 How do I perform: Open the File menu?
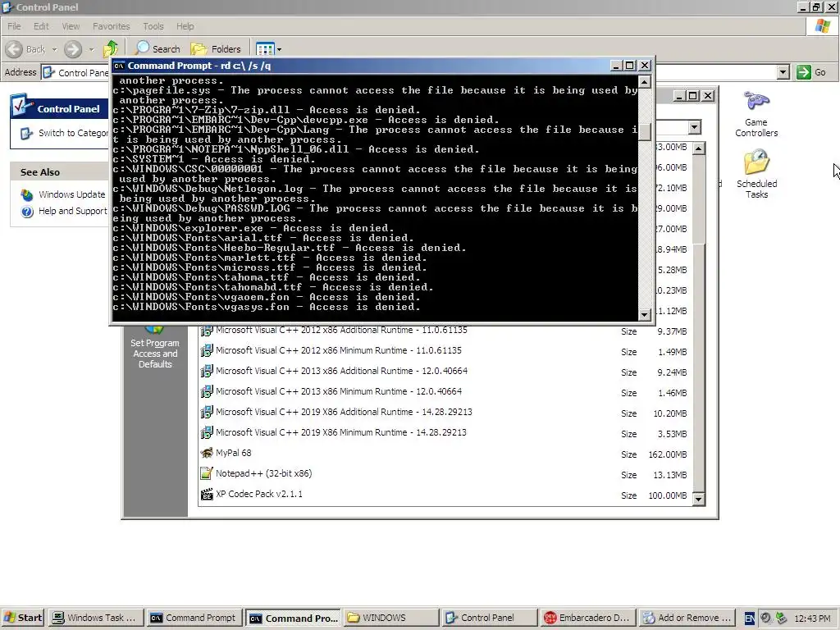click(15, 26)
